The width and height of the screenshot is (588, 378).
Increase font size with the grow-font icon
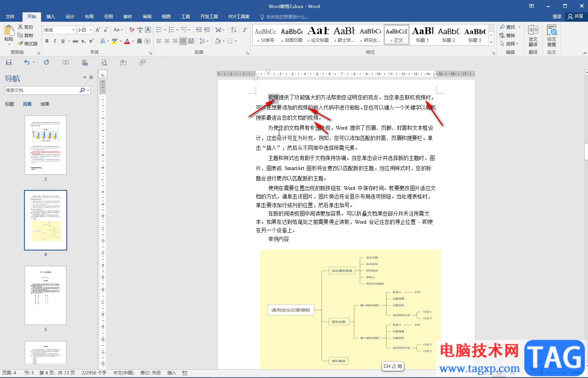[x=98, y=30]
